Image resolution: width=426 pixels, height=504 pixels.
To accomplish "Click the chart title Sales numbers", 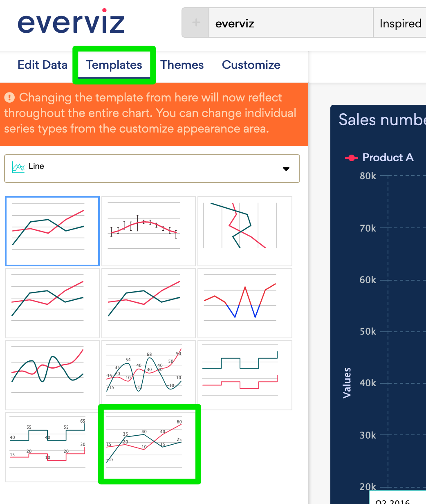I will click(382, 119).
